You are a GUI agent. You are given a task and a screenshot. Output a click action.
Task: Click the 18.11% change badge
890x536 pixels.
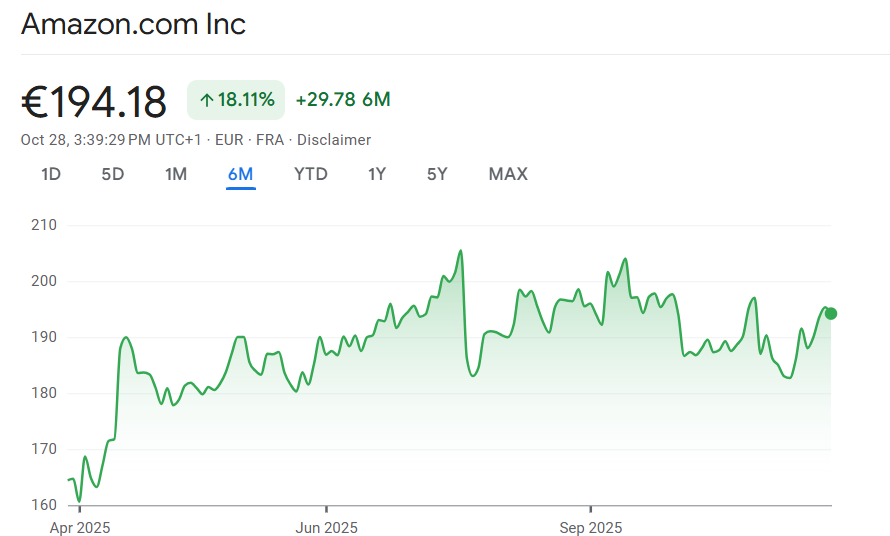236,100
